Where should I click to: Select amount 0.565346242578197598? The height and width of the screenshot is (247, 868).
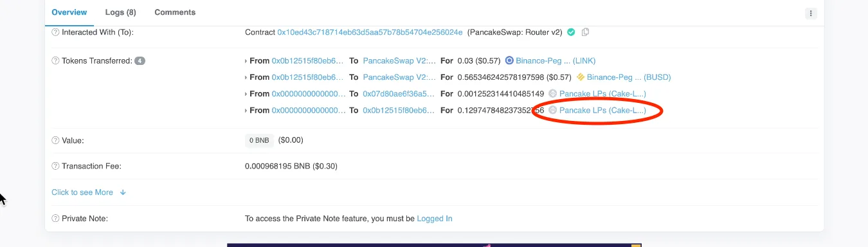click(x=501, y=77)
